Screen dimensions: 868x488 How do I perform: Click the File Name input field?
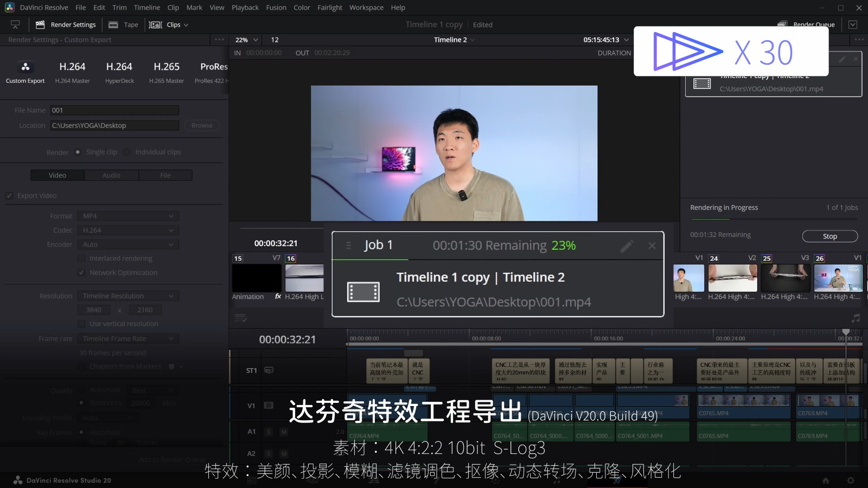tap(114, 110)
